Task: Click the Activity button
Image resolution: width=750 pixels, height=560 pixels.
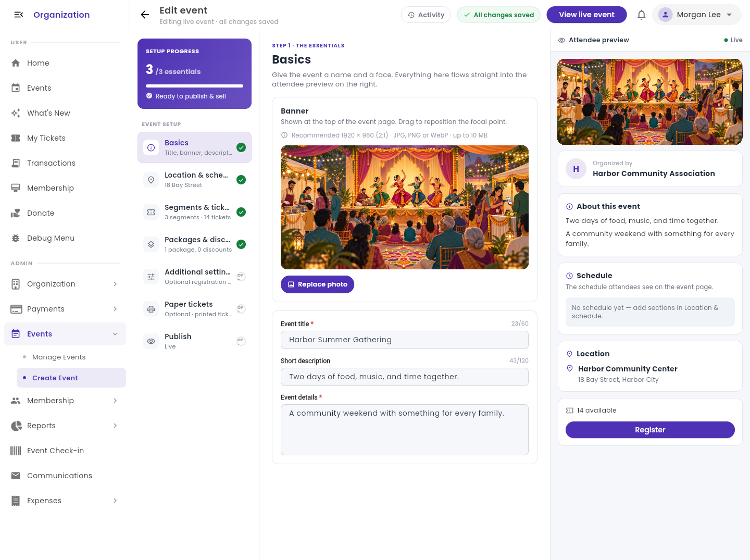Action: pyautogui.click(x=426, y=15)
